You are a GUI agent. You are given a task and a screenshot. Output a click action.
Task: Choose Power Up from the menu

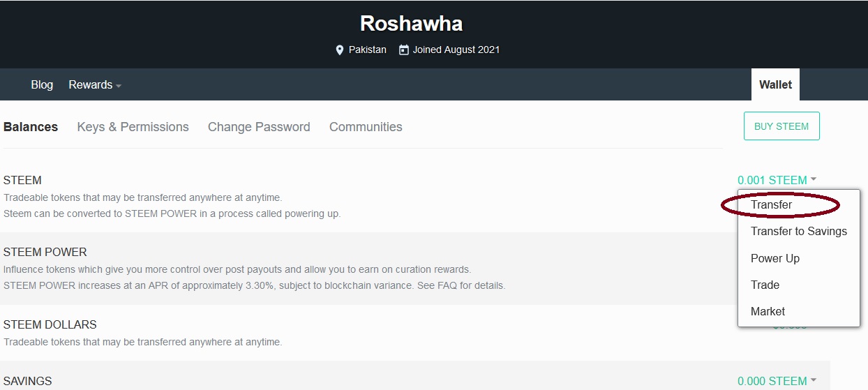(775, 258)
